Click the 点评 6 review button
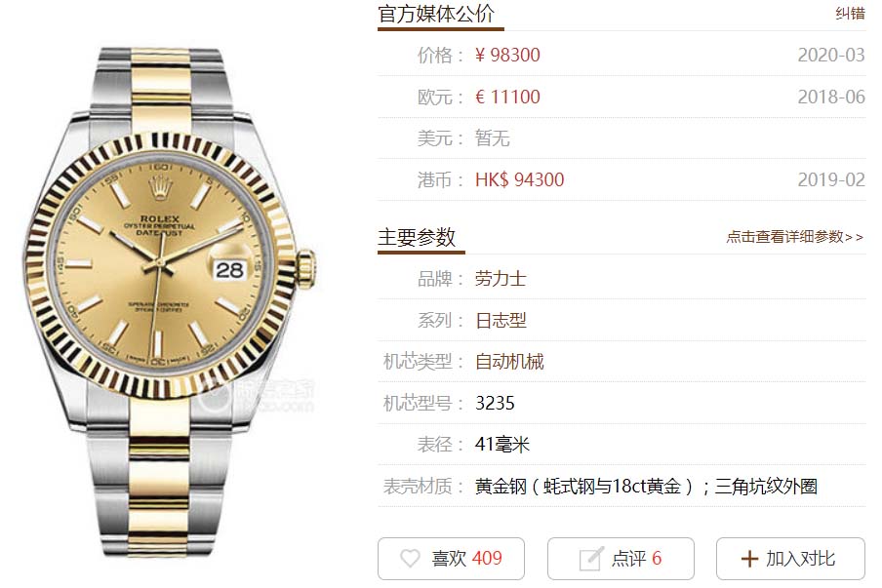Viewport: 882px width, 588px height. pyautogui.click(x=621, y=558)
